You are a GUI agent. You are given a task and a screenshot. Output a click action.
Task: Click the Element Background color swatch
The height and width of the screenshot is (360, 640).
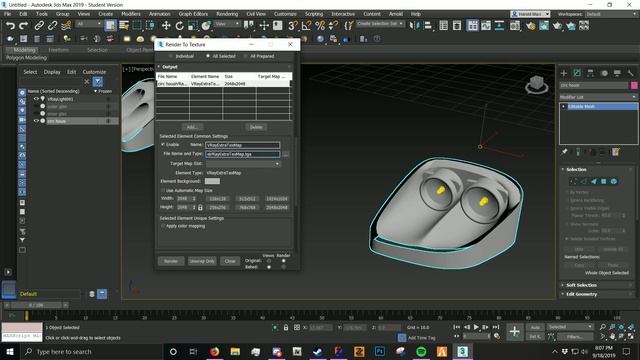click(x=212, y=181)
